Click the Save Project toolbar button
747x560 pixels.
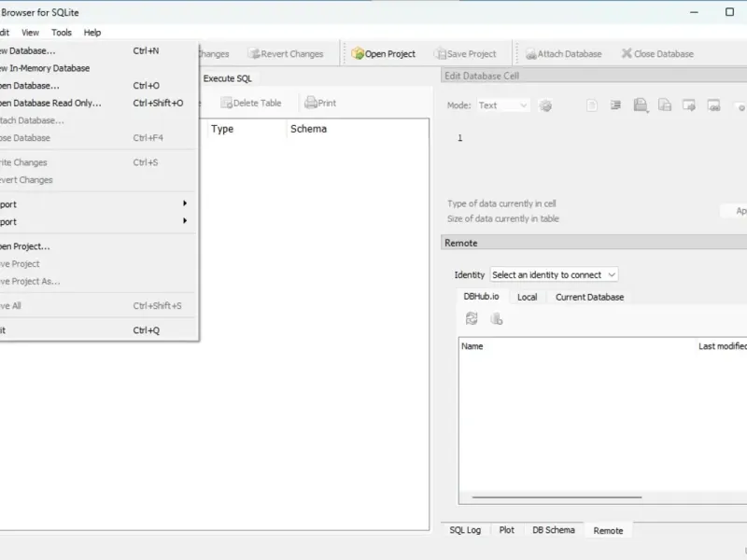[x=465, y=54]
